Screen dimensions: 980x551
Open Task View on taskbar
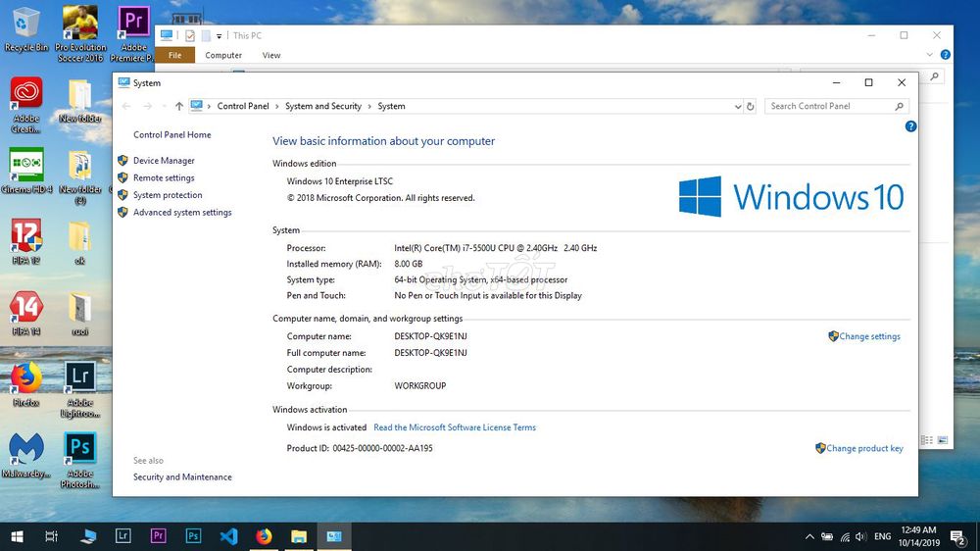pyautogui.click(x=51, y=536)
